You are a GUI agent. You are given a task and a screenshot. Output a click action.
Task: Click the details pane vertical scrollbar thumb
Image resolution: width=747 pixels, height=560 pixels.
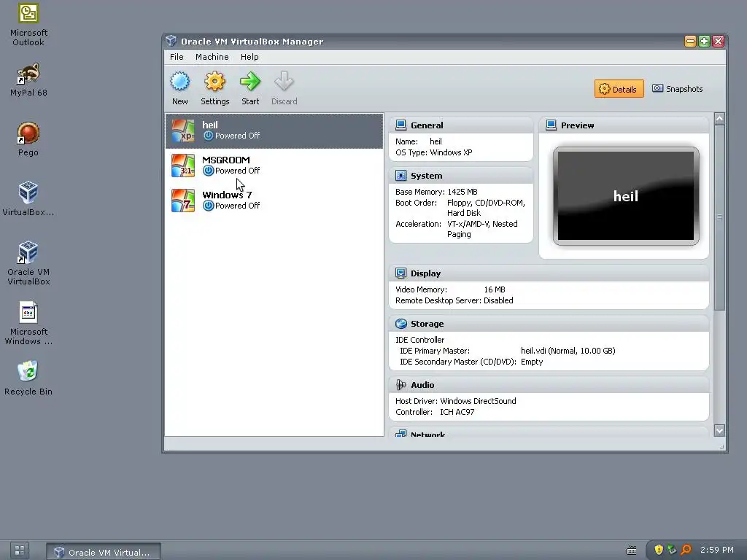[x=719, y=217]
